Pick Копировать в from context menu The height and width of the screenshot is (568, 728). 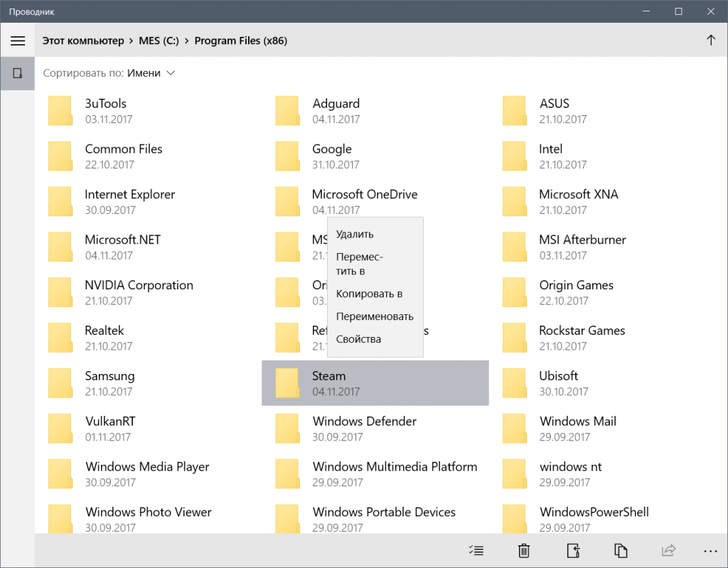click(x=369, y=294)
